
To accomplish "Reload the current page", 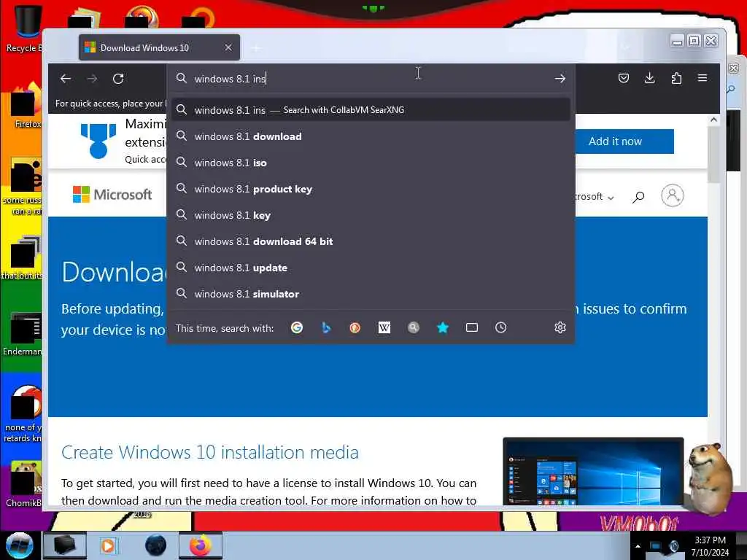I will [118, 79].
